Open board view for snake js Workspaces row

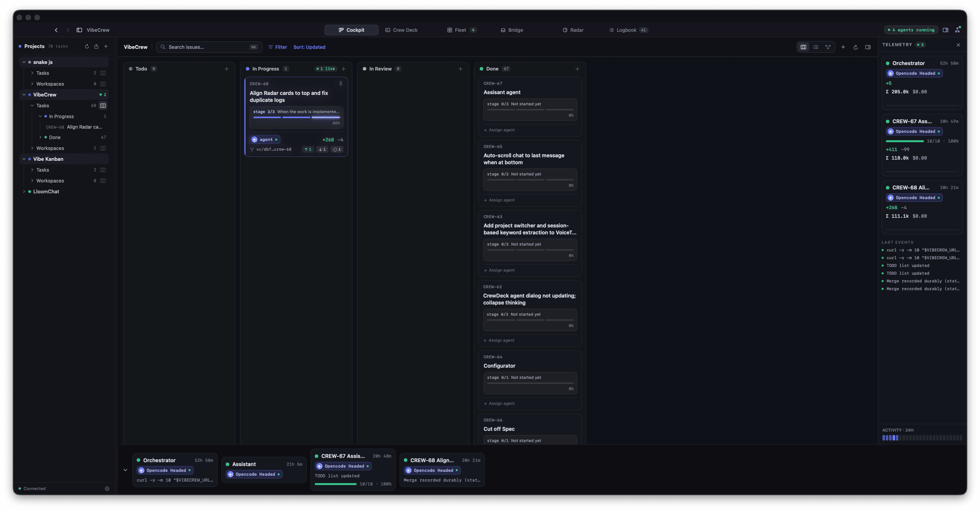(x=103, y=84)
